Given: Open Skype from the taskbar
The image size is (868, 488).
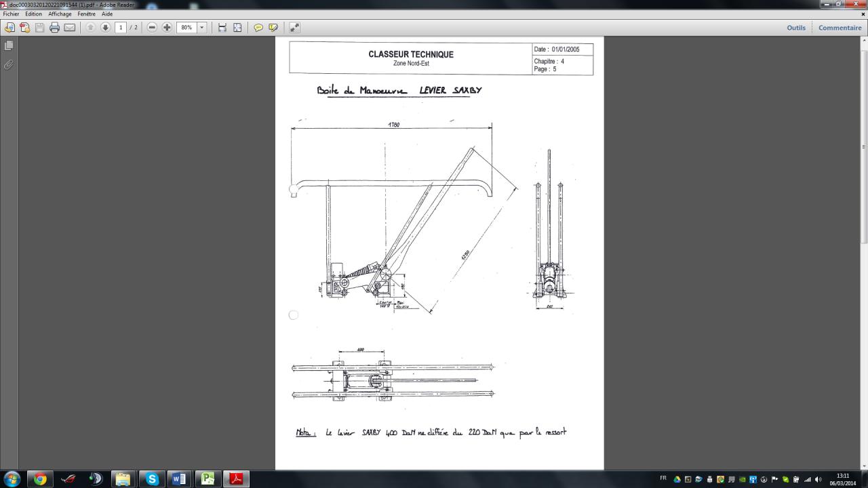Looking at the screenshot, I should [x=152, y=479].
